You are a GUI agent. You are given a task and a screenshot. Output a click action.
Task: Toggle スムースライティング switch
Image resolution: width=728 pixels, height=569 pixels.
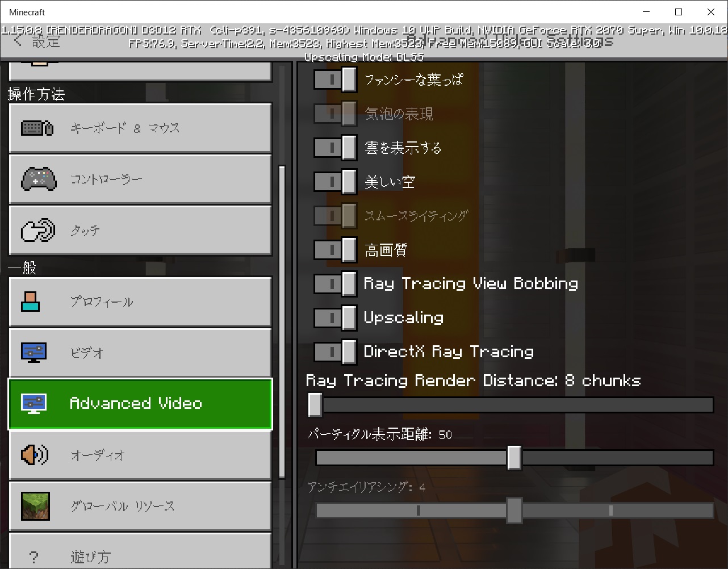[x=335, y=216]
